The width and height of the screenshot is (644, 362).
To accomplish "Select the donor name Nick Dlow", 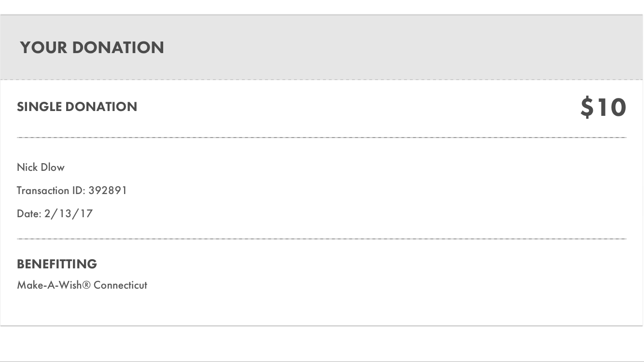I will pos(41,167).
